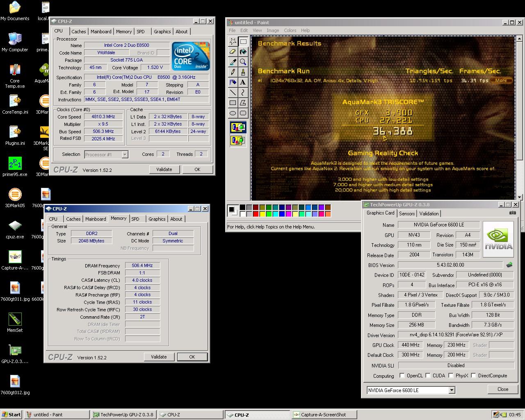Click Validate in the top CPU-Z window
This screenshot has width=525, height=420.
coord(164,169)
